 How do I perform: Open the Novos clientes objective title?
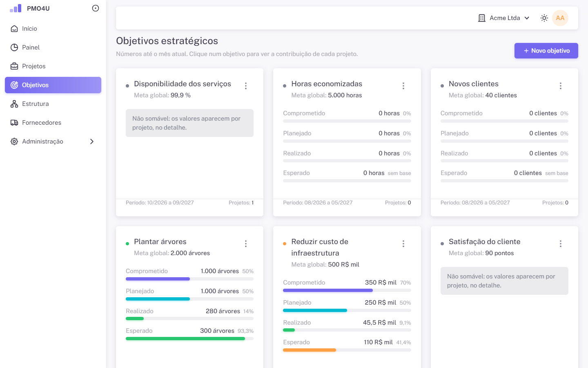(474, 84)
